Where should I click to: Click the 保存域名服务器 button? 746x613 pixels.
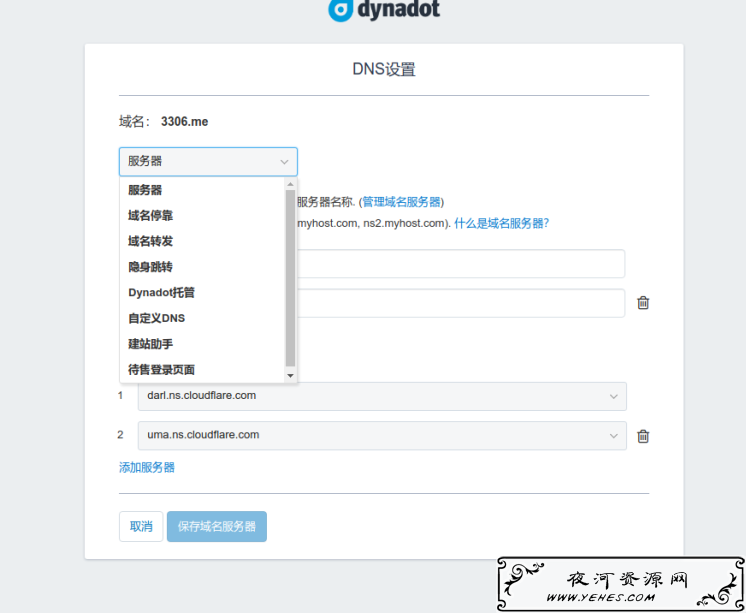click(216, 526)
